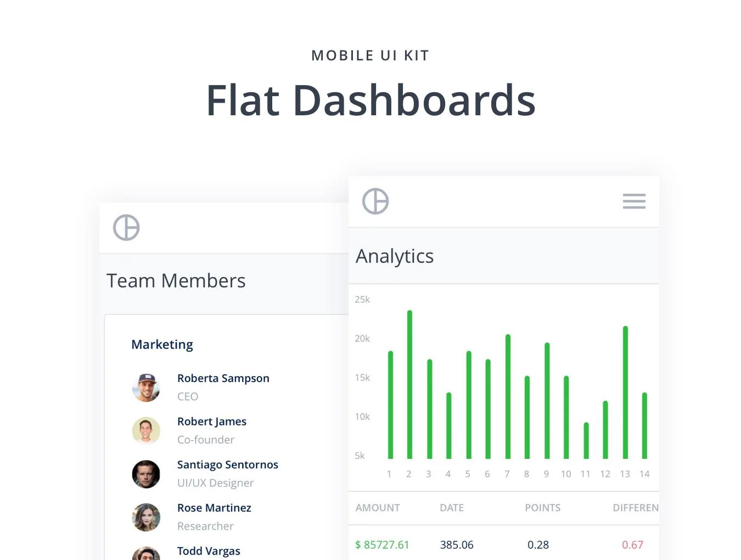Open the hamburger menu in Analytics panel

[634, 201]
